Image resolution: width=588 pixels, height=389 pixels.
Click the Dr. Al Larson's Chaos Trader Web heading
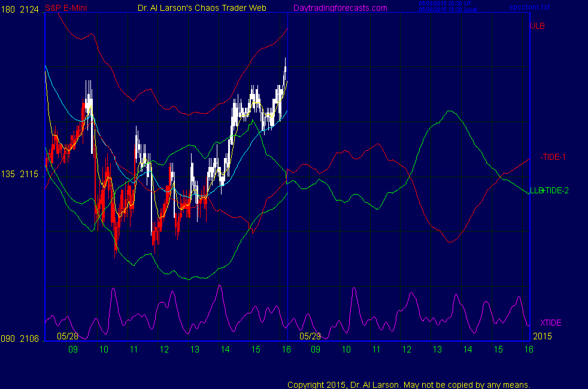click(202, 8)
